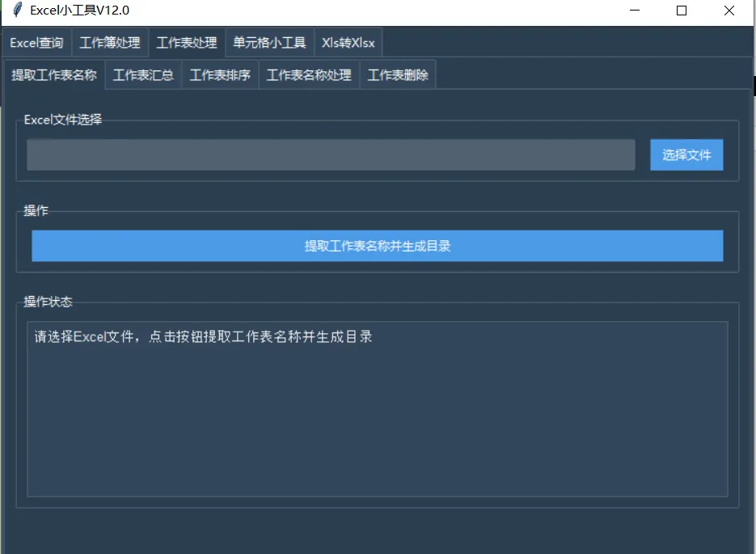This screenshot has height=554, width=756.
Task: Click the Excel小工具V12.0 window title
Action: pyautogui.click(x=79, y=11)
